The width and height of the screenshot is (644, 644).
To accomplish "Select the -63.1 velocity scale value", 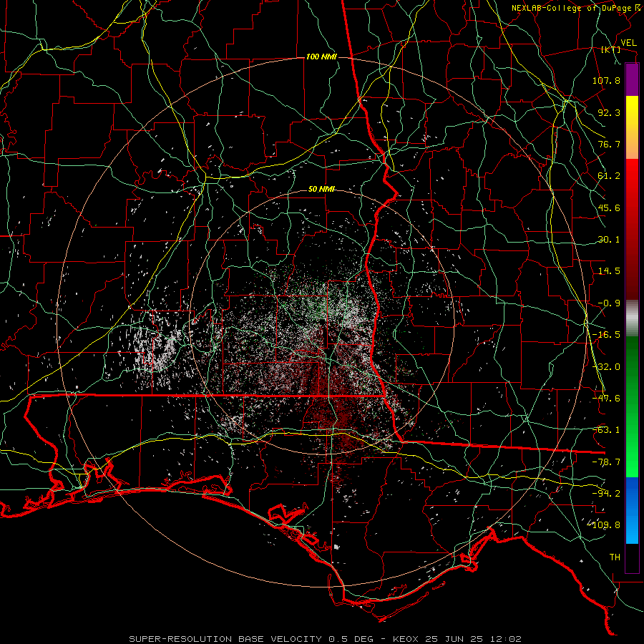I will click(x=606, y=430).
